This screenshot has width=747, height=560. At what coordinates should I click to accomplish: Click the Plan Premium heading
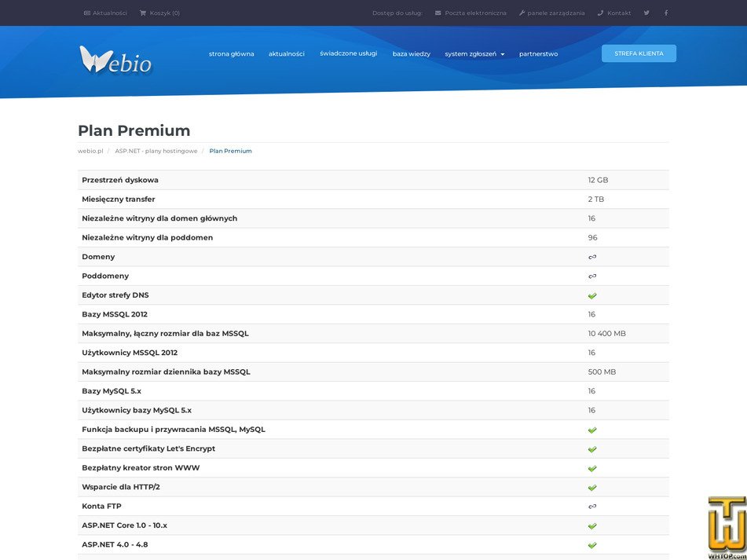[134, 130]
